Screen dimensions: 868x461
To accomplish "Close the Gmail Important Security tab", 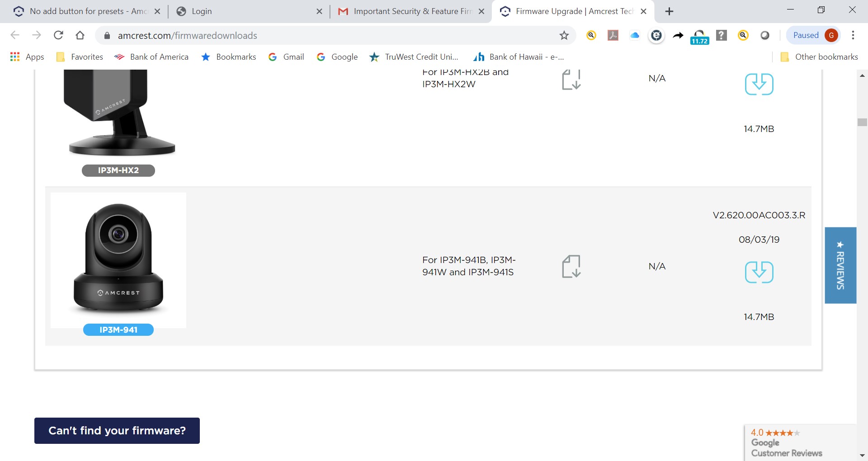I will pyautogui.click(x=481, y=12).
